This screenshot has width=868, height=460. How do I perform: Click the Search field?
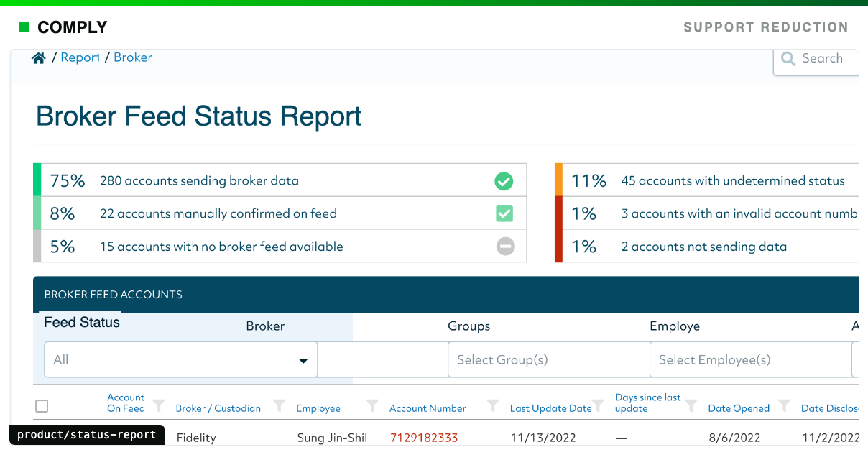click(816, 59)
